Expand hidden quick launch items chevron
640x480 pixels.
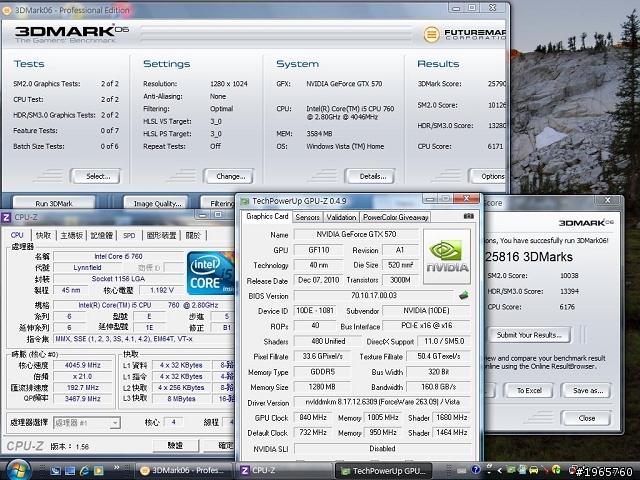117,467
